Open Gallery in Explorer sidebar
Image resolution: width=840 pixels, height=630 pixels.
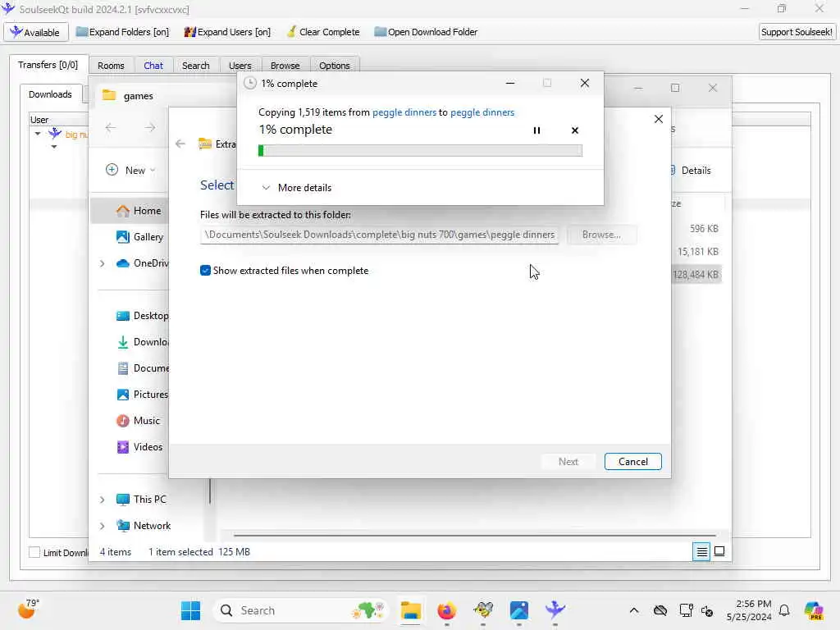(x=139, y=237)
